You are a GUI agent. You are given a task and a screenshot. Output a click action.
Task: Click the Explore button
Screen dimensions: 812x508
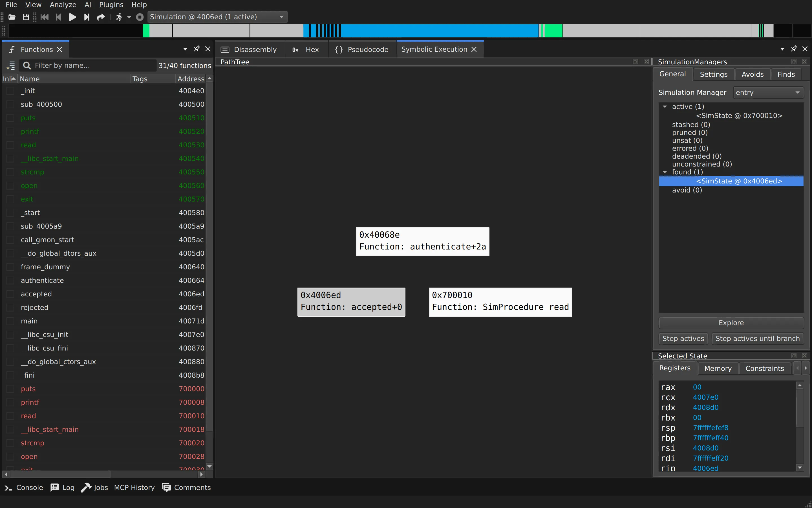pos(731,323)
